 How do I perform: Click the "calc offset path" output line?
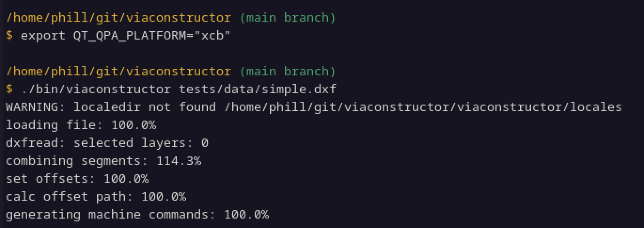coord(96,197)
